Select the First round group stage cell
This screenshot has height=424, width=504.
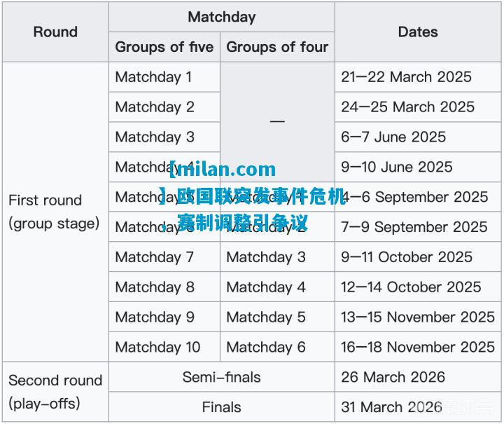55,212
